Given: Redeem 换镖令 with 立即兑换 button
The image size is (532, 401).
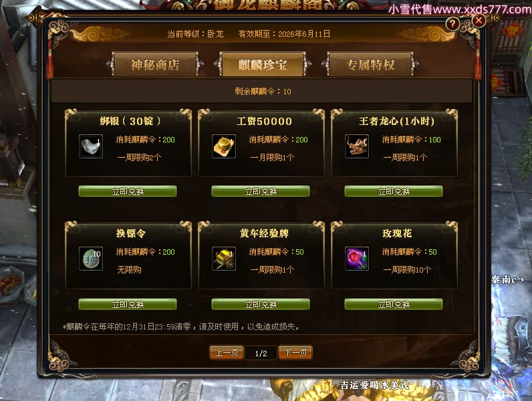Looking at the screenshot, I should tap(128, 304).
